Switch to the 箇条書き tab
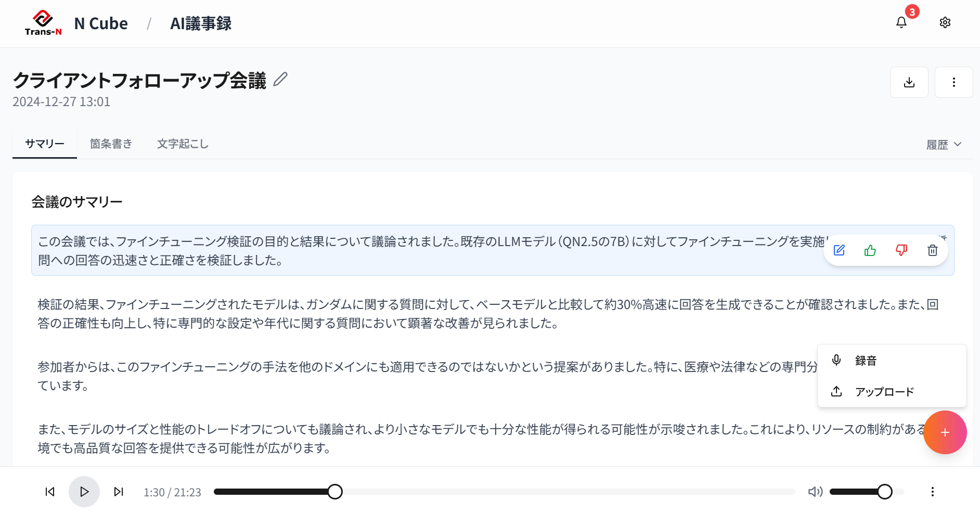This screenshot has height=513, width=980. point(111,144)
